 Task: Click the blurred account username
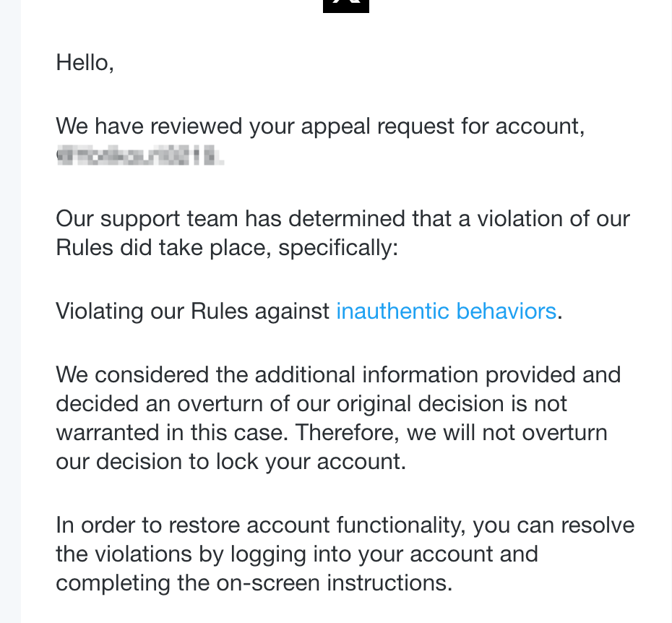139,155
